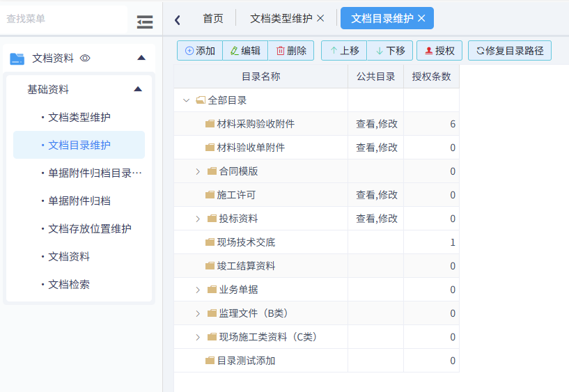Go to the 首页 tab
This screenshot has width=569, height=392.
[x=213, y=19]
